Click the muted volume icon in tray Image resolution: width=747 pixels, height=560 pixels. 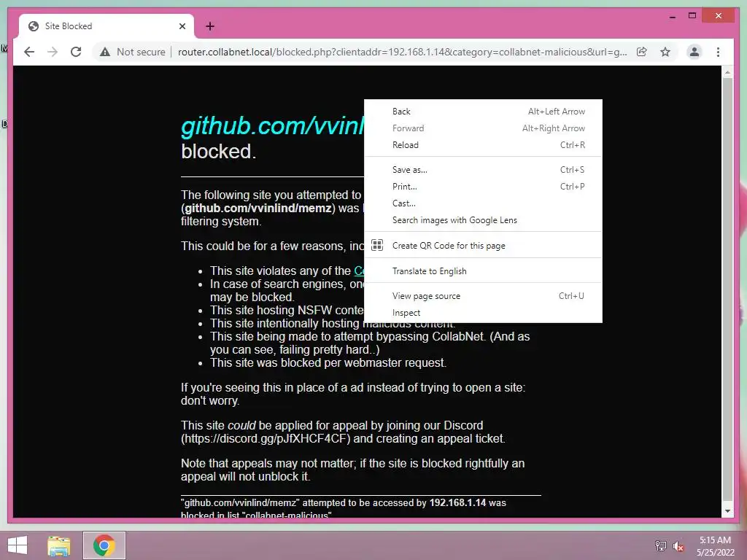coord(678,546)
